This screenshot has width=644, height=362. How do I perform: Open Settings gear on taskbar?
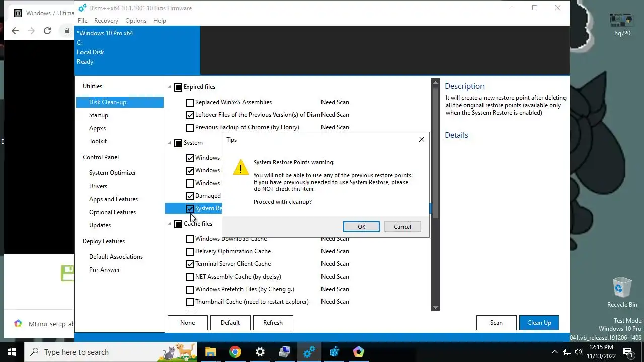(260, 352)
